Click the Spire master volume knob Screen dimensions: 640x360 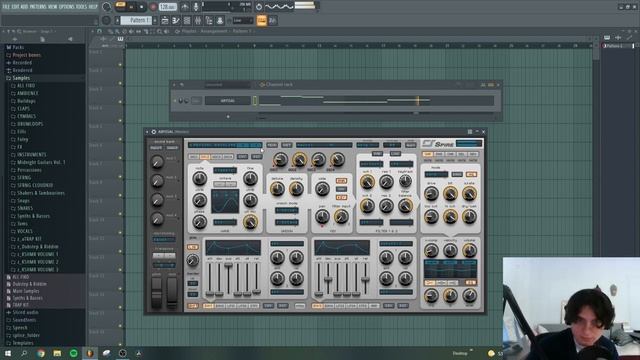point(469,250)
